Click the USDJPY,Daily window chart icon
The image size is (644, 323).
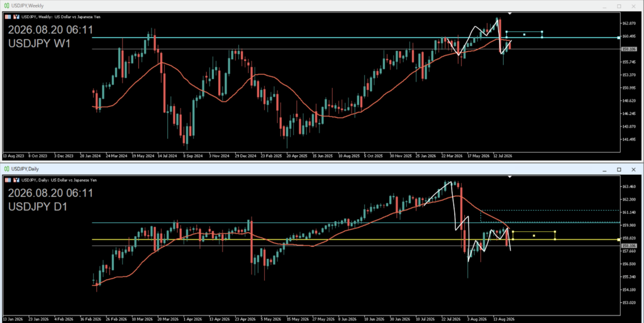(x=6, y=169)
